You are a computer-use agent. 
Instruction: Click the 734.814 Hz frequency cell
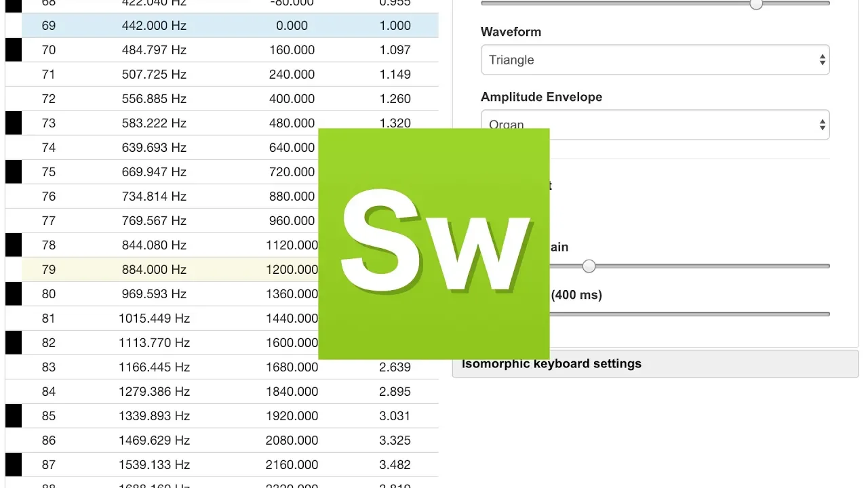pos(154,197)
